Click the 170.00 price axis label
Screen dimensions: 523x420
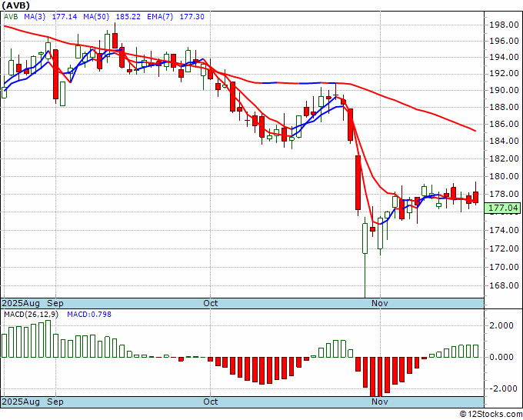(504, 267)
